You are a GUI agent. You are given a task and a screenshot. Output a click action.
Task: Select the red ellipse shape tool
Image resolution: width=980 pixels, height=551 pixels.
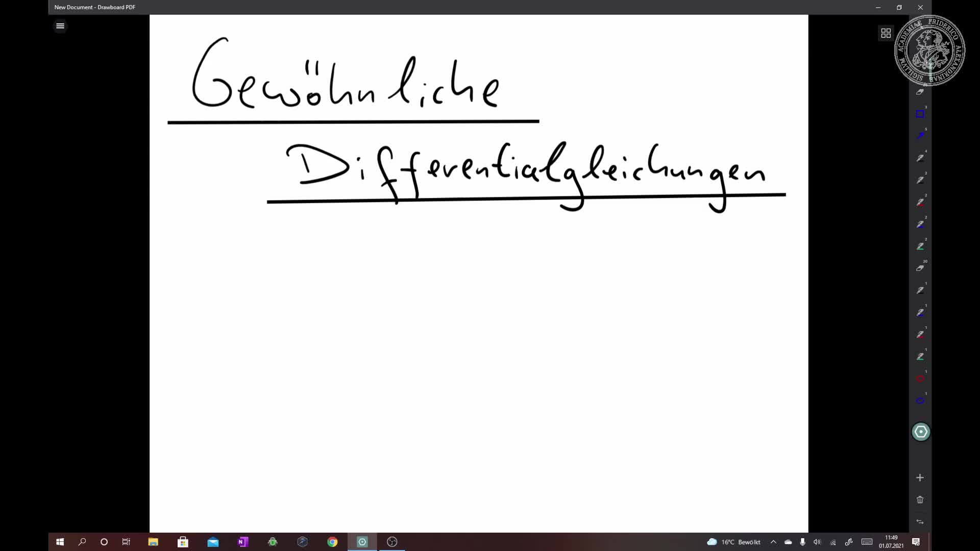(921, 379)
